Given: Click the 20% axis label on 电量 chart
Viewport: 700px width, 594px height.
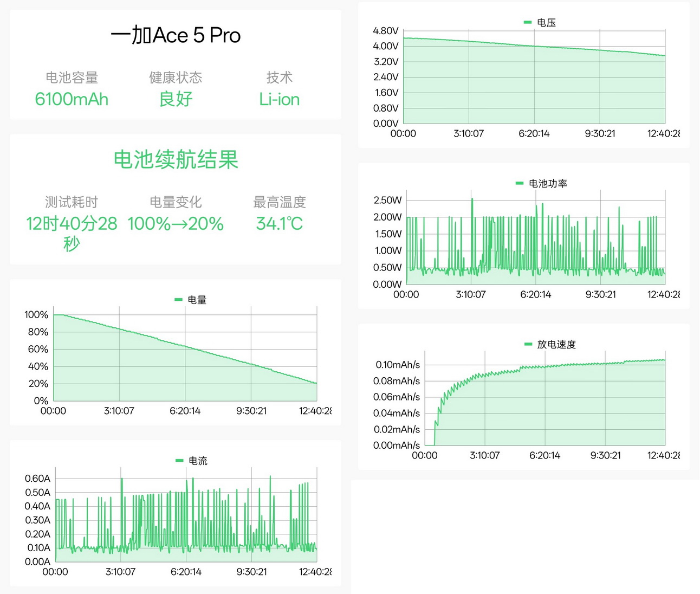Looking at the screenshot, I should click(38, 384).
